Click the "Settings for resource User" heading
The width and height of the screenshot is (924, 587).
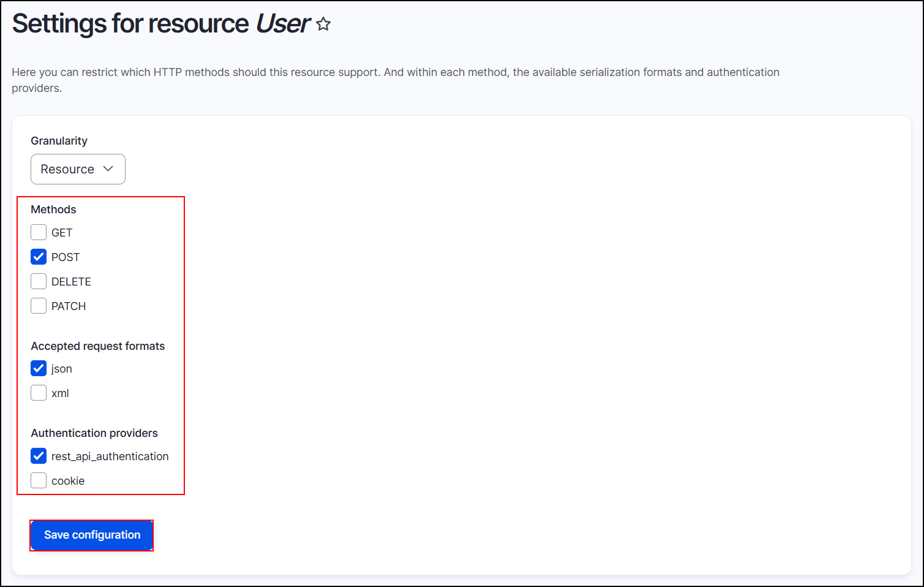(x=159, y=25)
